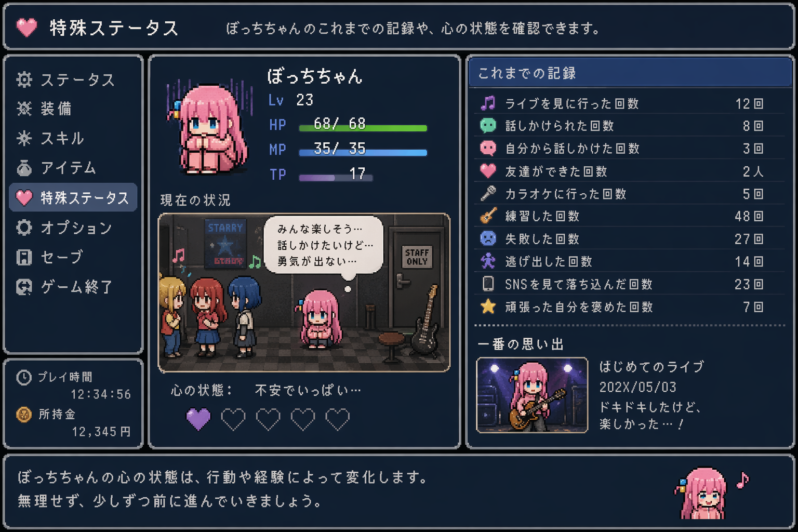Click the guitar icon next to 練習した回数
The height and width of the screenshot is (532, 798).
[x=488, y=216]
